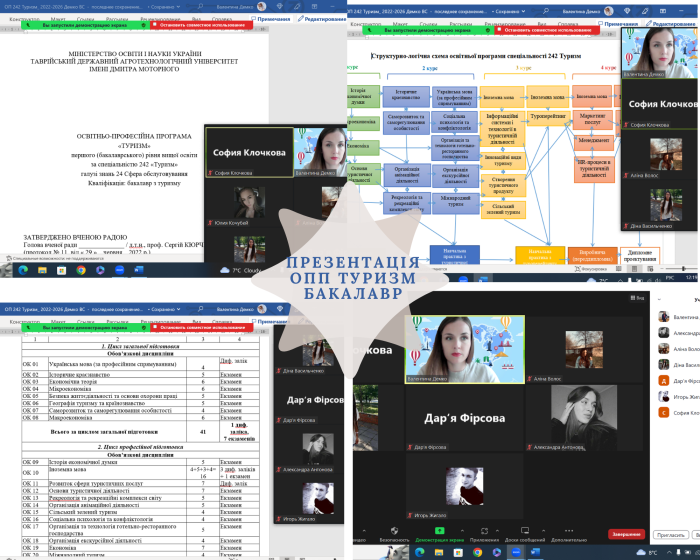This screenshot has width=700, height=560.
Task: Expand Сохранено dropdown in scheme Word window
Action: pyautogui.click(x=523, y=11)
